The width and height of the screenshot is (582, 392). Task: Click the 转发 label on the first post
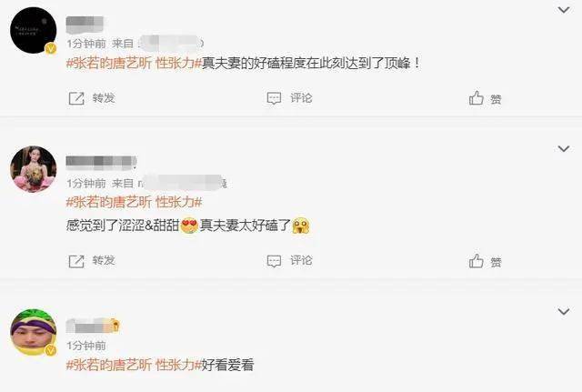click(x=104, y=98)
